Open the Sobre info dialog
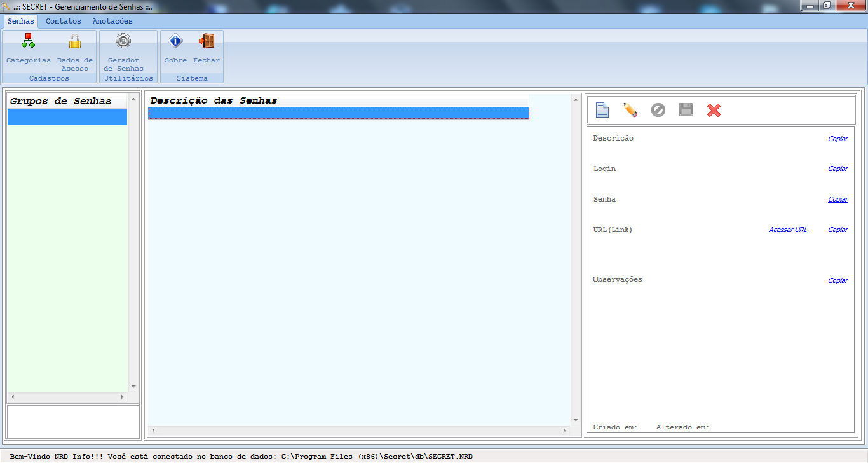 click(175, 49)
